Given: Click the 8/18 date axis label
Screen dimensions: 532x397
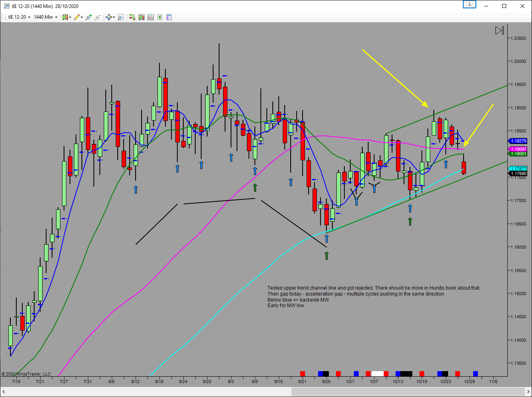Looking at the screenshot, I should point(159,381).
